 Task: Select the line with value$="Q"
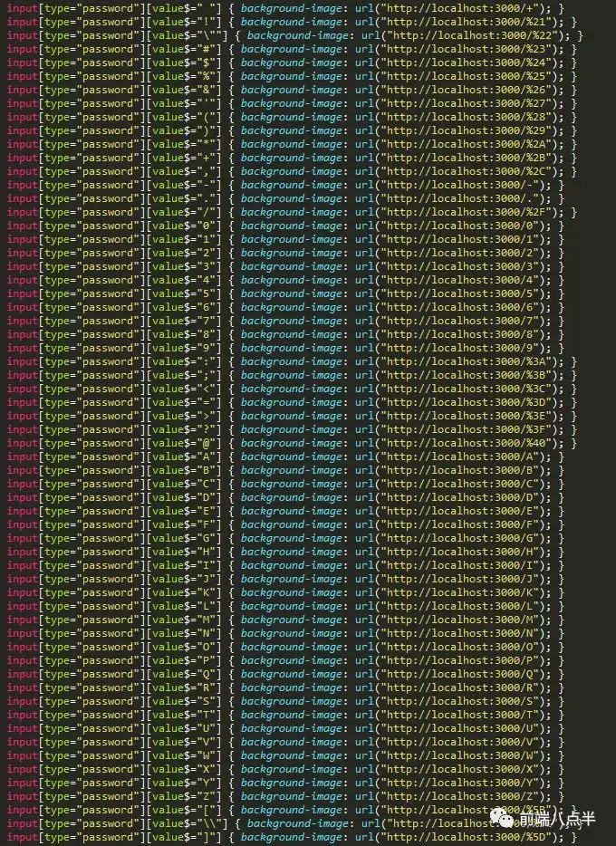click(x=284, y=675)
